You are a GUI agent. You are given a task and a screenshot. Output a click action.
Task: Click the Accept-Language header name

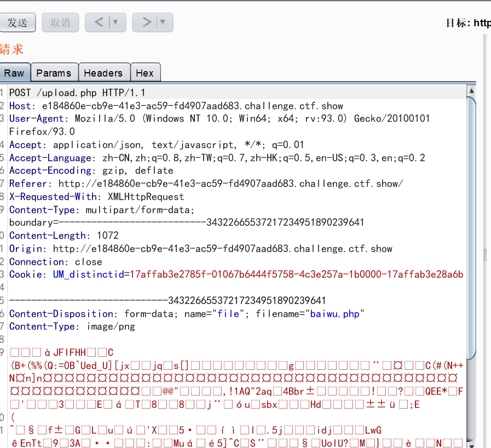pyautogui.click(x=50, y=158)
